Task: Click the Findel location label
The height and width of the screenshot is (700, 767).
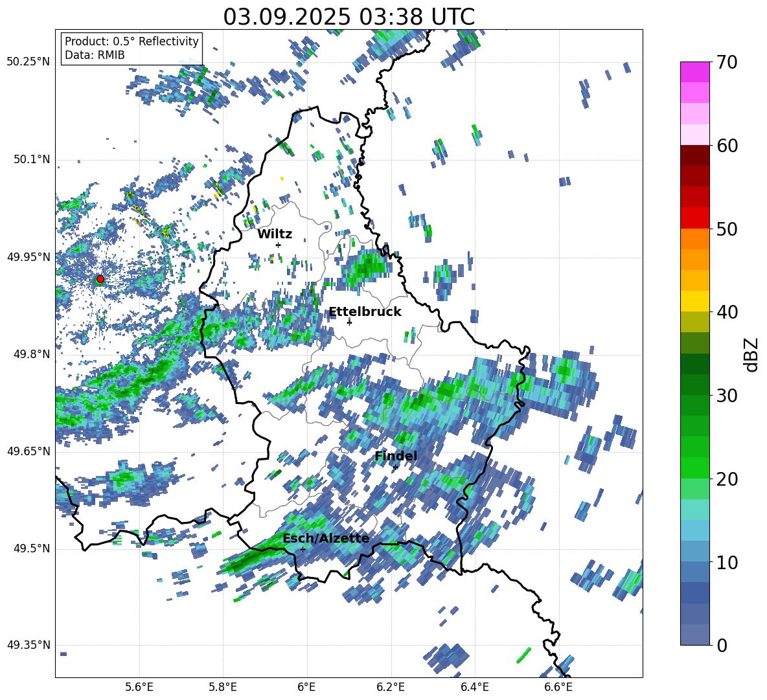Action: (x=396, y=456)
